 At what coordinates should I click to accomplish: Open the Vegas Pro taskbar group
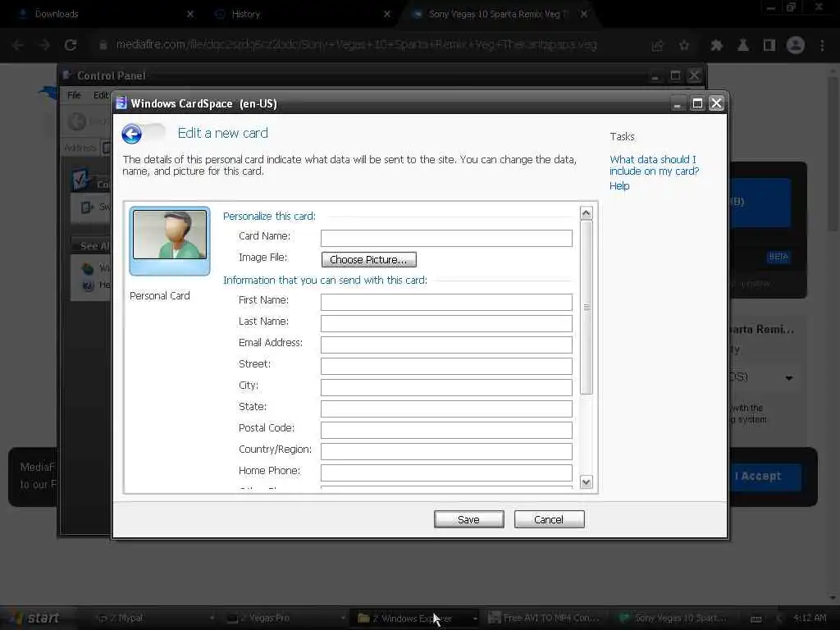(284, 618)
